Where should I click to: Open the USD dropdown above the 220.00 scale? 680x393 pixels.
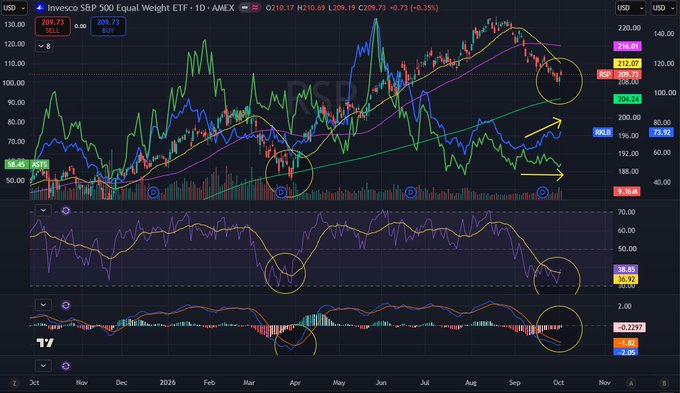[x=630, y=8]
